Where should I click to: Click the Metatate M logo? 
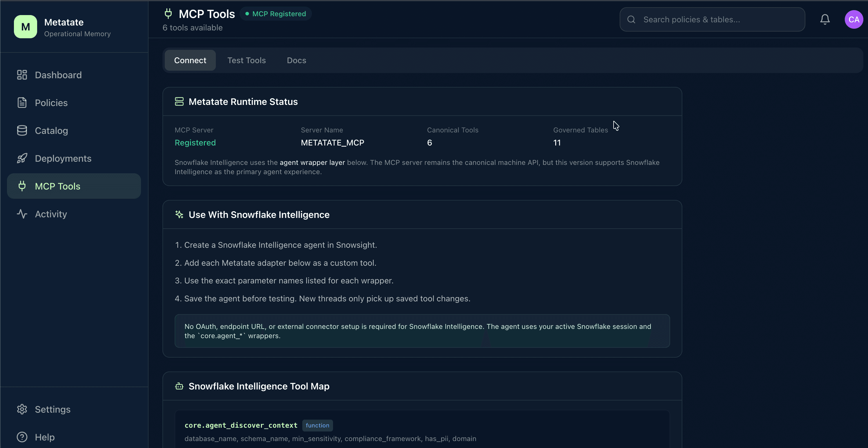tap(25, 27)
